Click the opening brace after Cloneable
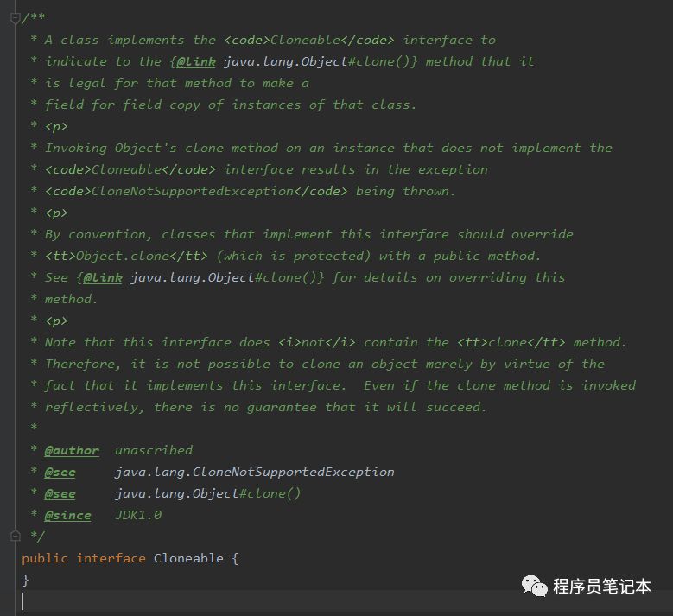This screenshot has height=616, width=673. click(234, 558)
